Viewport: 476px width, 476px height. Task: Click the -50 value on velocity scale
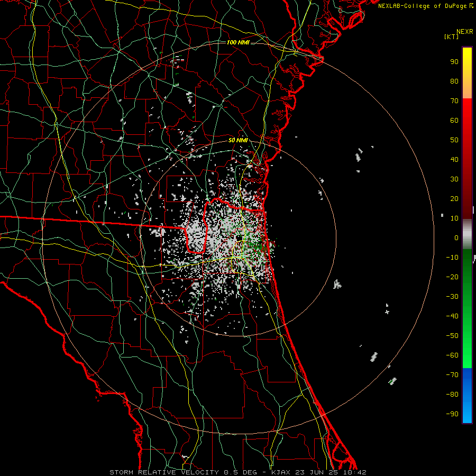point(452,336)
